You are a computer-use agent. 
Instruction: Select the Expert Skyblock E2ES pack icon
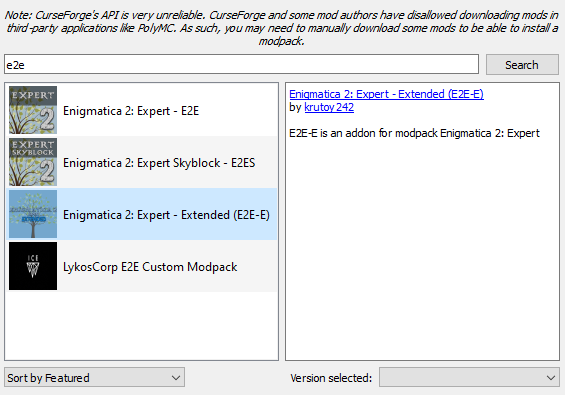tap(33, 162)
